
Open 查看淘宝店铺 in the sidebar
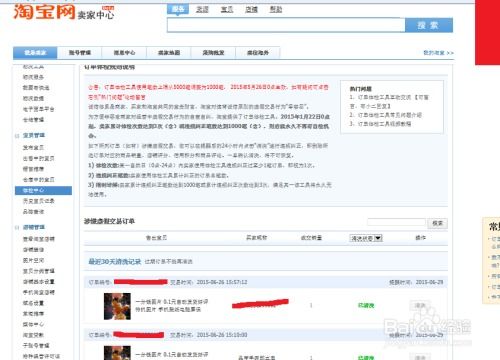click(x=39, y=239)
